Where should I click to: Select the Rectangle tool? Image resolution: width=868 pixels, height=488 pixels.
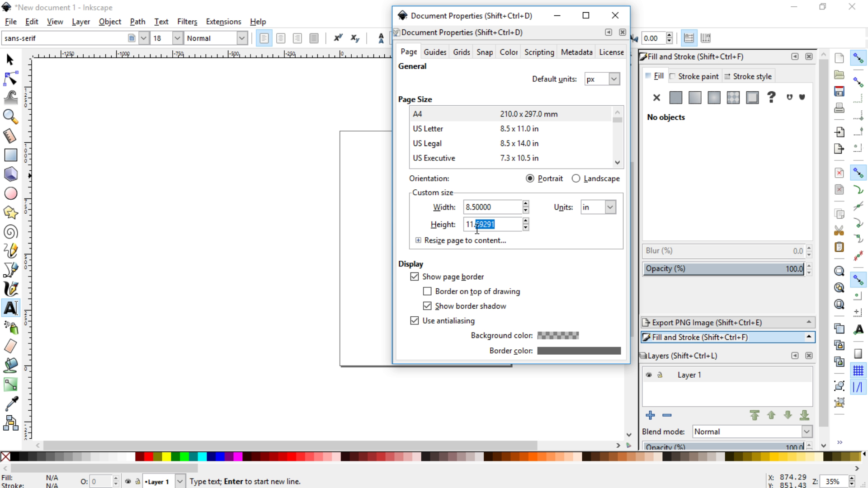click(10, 155)
